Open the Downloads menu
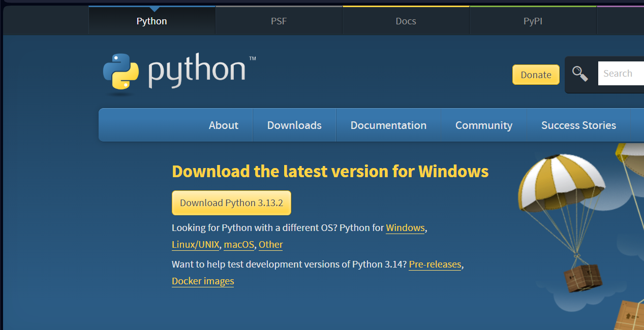 click(294, 125)
